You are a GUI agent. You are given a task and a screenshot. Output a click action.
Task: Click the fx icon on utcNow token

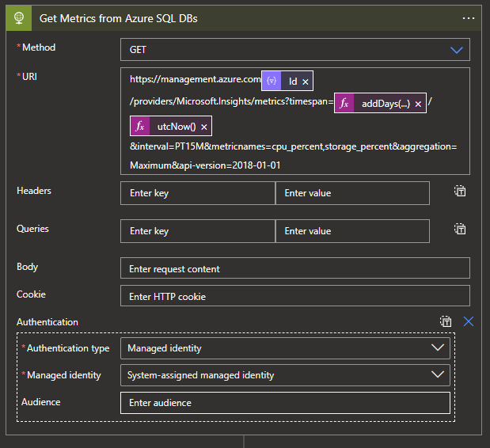pos(140,126)
